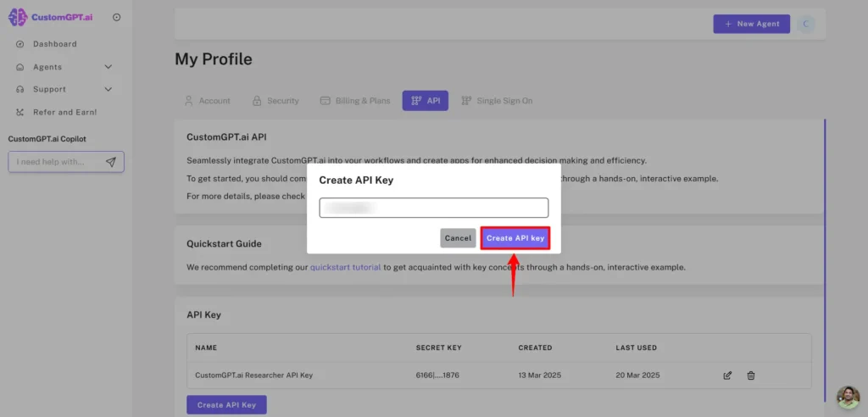This screenshot has height=417, width=868.
Task: Expand the Agents menu chevron
Action: click(x=108, y=67)
